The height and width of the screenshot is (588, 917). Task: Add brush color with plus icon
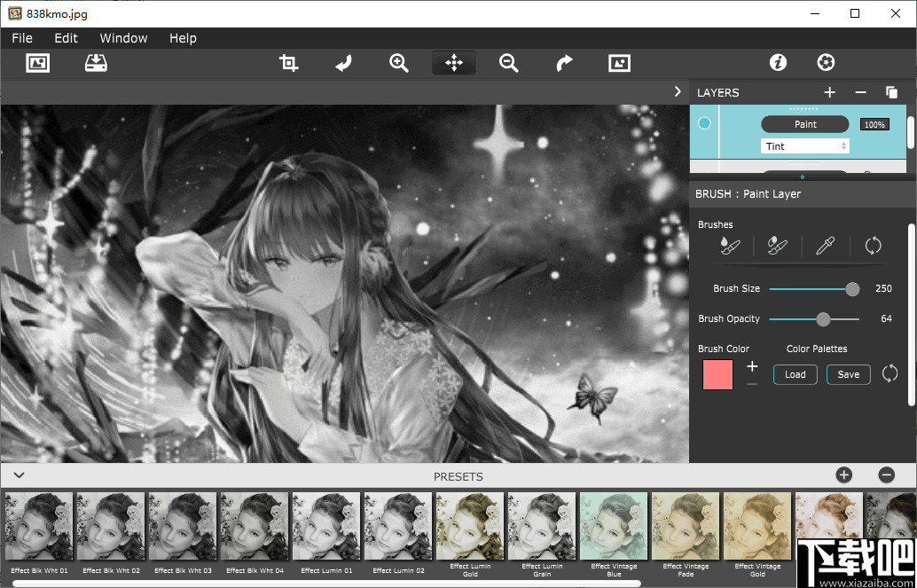pyautogui.click(x=752, y=367)
